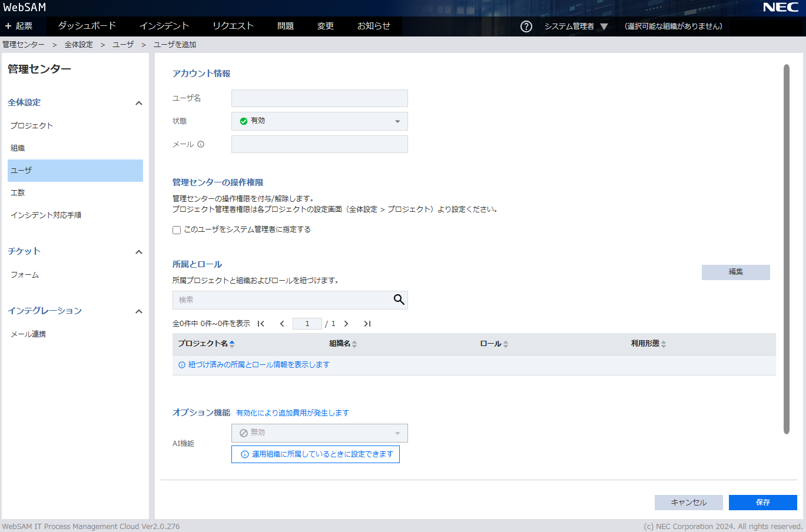This screenshot has height=532, width=806.
Task: Go to previous page arrow
Action: tap(282, 324)
